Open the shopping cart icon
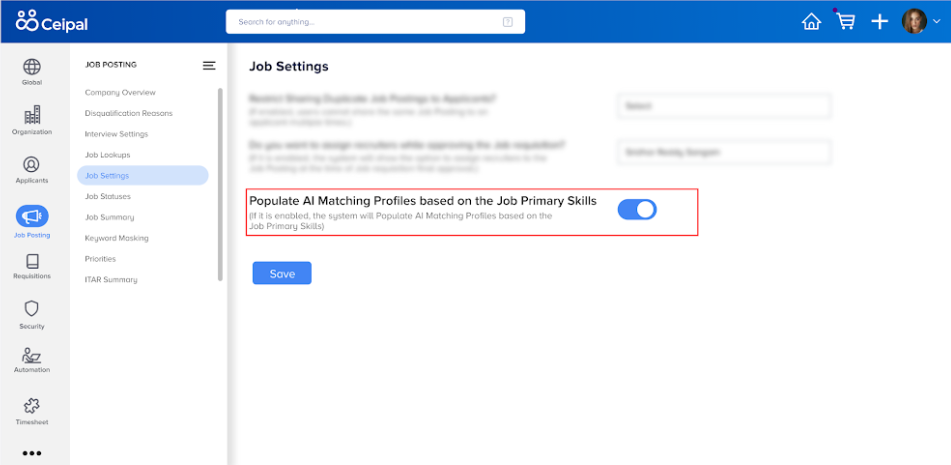The width and height of the screenshot is (951, 465). 845,21
